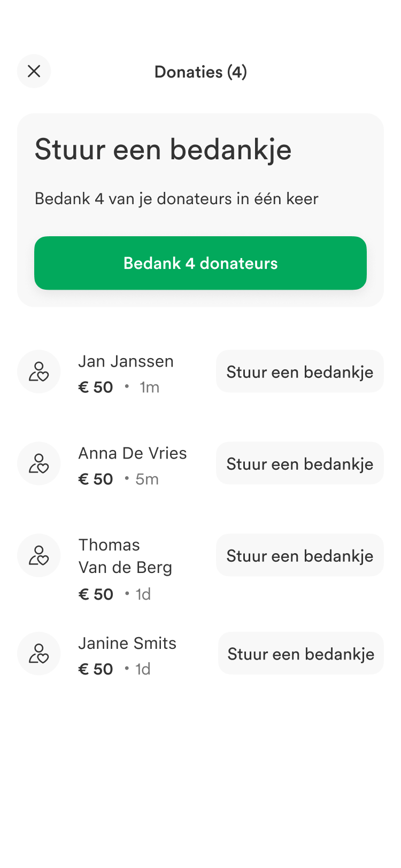The height and width of the screenshot is (868, 401).
Task: Tap the donor icon beside Anna De Vries
Action: click(x=39, y=463)
